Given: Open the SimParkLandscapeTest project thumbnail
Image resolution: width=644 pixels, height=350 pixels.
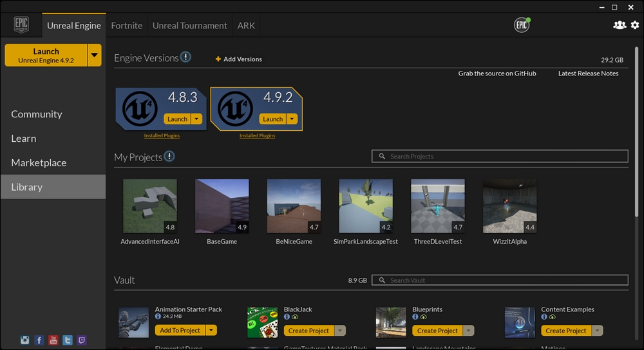Looking at the screenshot, I should point(366,206).
